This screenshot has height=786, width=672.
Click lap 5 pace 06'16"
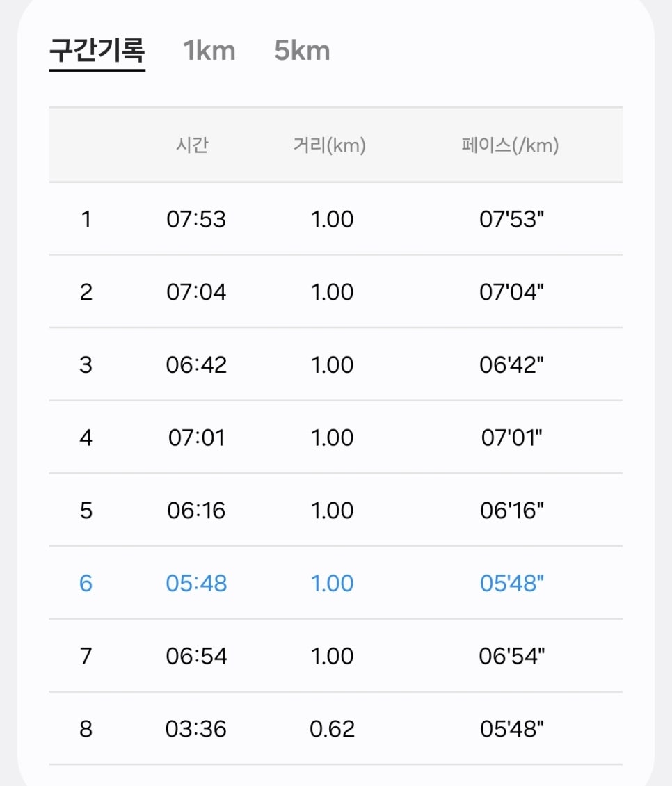pyautogui.click(x=511, y=511)
